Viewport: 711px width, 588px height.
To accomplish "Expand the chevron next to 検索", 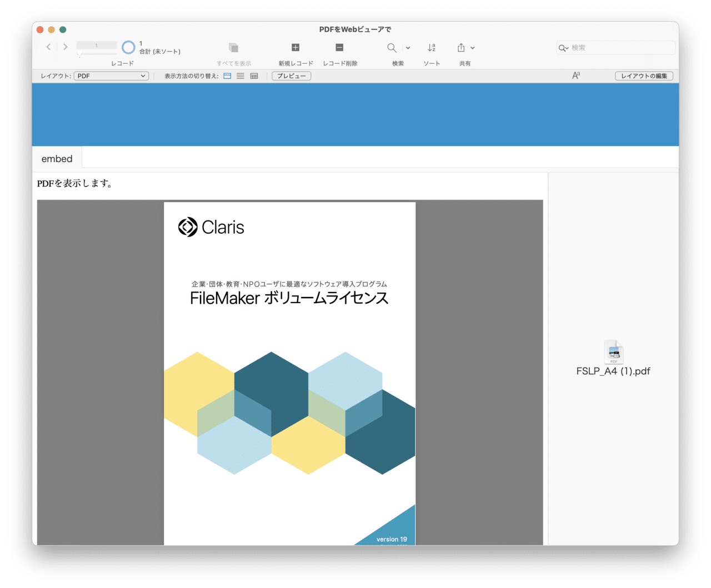I will click(x=408, y=47).
